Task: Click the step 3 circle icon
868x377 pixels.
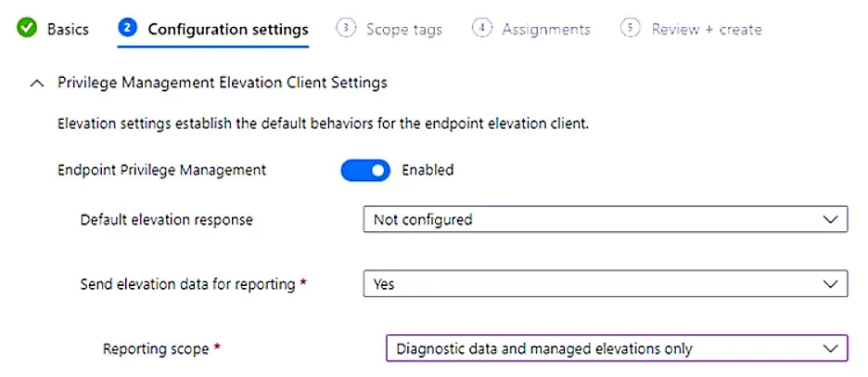Action: [345, 28]
